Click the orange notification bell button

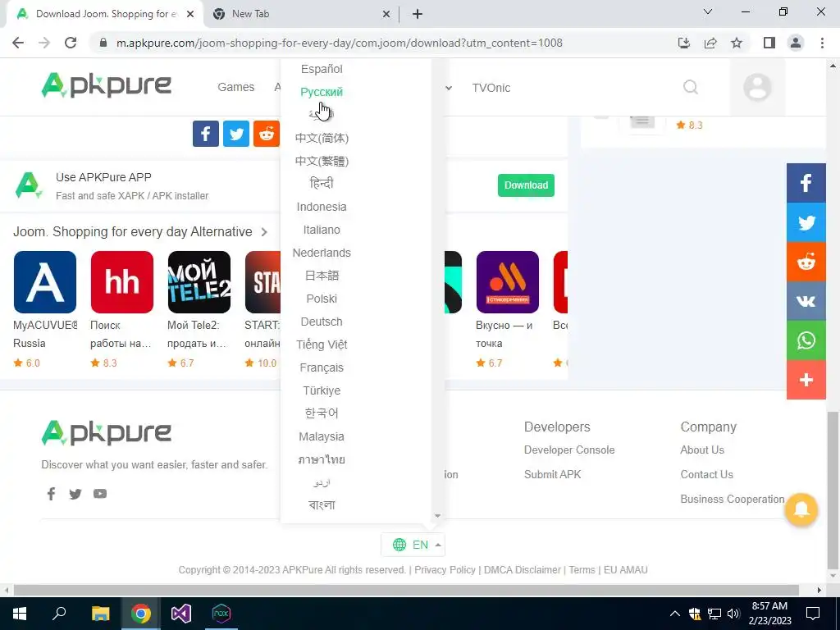pyautogui.click(x=801, y=509)
